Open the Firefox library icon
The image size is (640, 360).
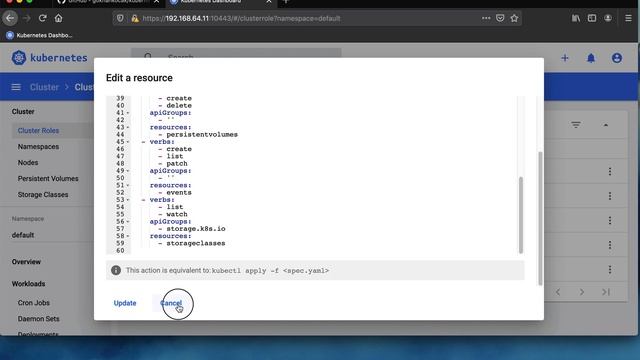pyautogui.click(x=576, y=18)
